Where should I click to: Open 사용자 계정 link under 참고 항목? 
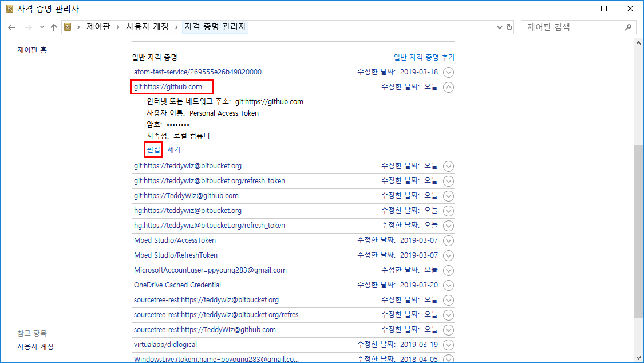pos(35,346)
